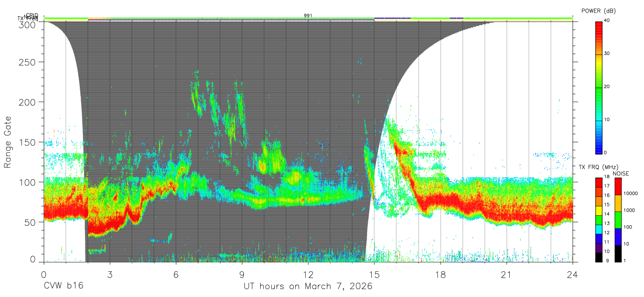The width and height of the screenshot is (644, 297).
Task: Click the 300 tick on Range Gate axis
Action: coord(28,24)
